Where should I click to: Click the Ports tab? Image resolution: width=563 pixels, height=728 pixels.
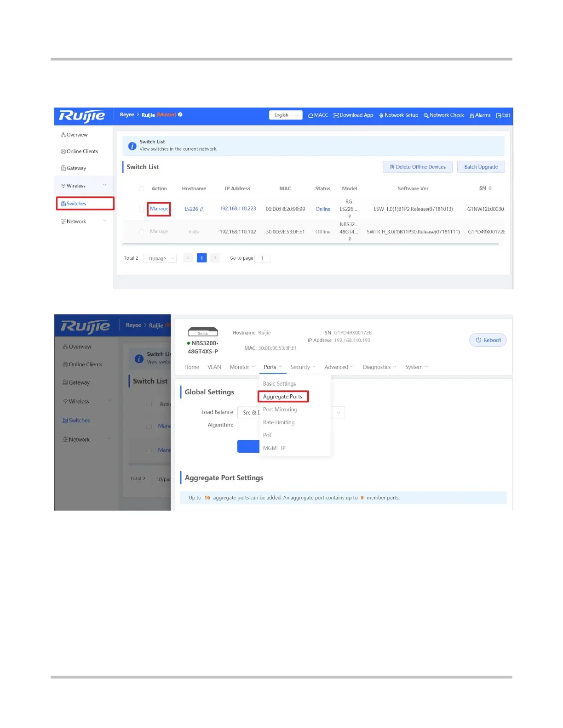273,367
